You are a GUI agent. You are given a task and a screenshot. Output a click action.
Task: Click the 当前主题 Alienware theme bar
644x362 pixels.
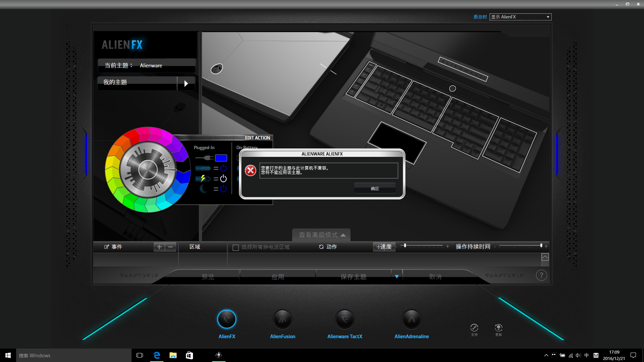147,65
